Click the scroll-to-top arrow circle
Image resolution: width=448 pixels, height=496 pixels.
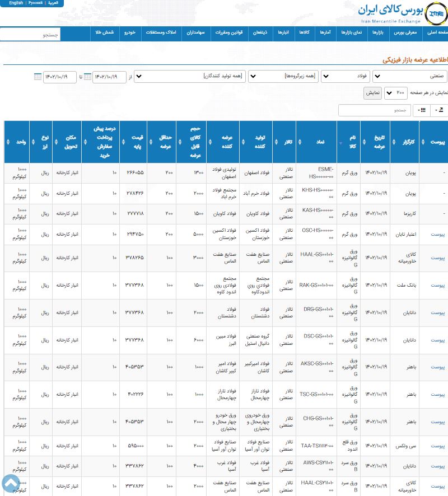(x=11, y=483)
